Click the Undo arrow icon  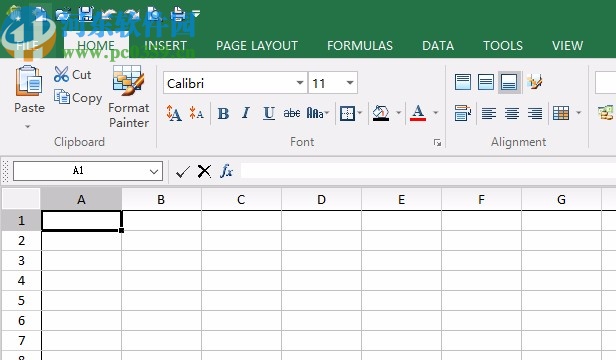109,15
